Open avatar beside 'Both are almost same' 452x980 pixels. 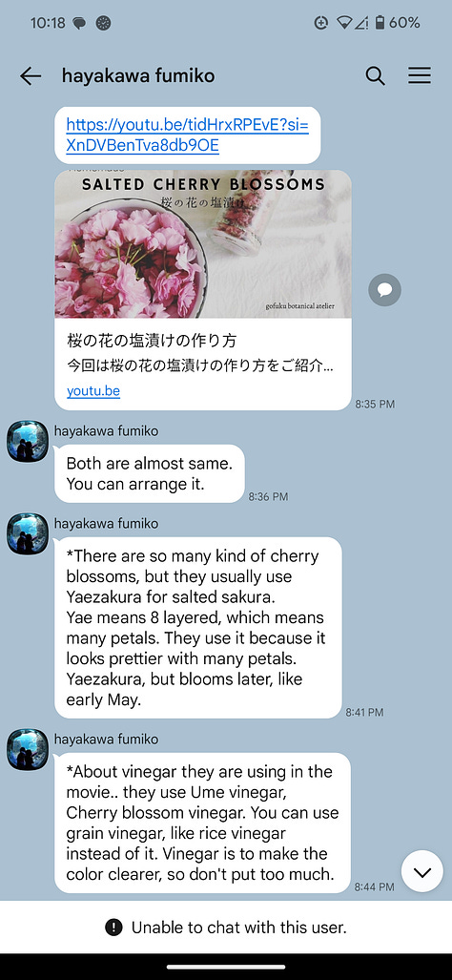click(28, 441)
